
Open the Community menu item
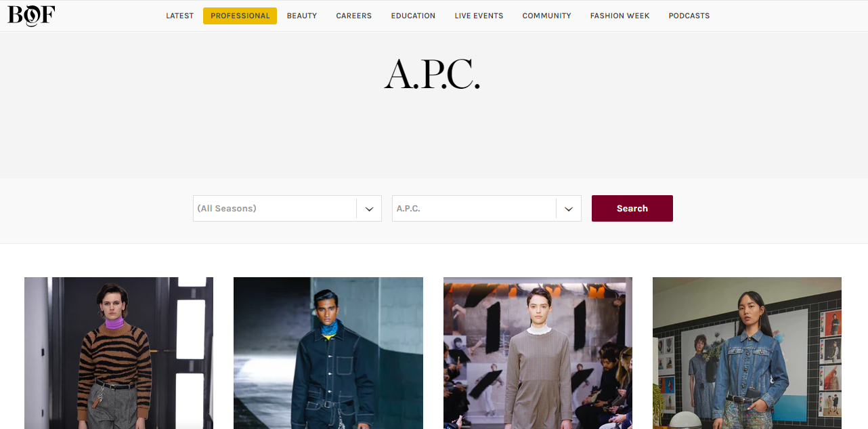546,16
